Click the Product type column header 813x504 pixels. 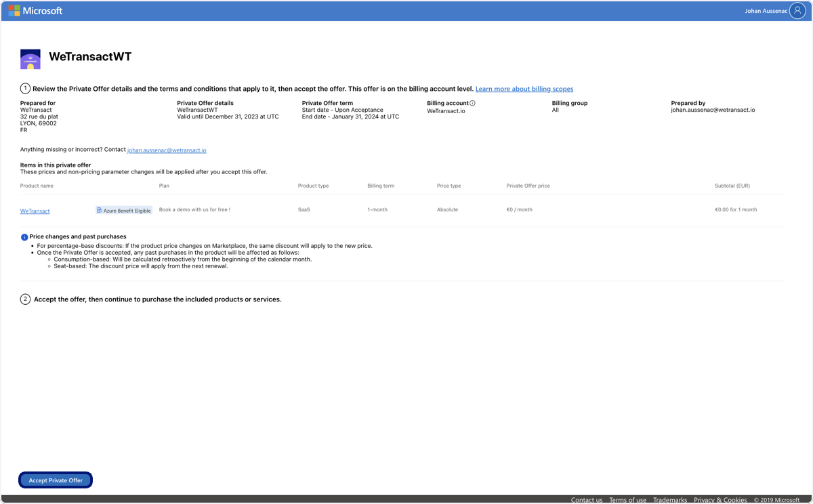coord(313,186)
